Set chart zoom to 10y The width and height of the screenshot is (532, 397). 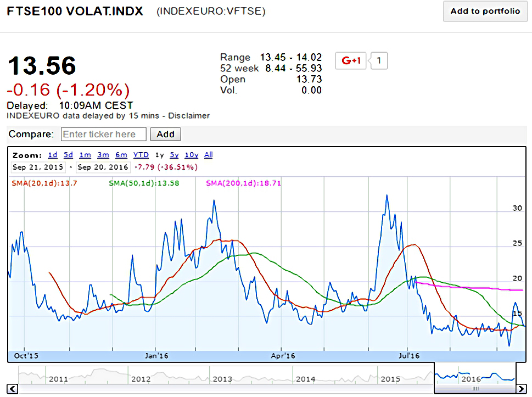click(192, 155)
